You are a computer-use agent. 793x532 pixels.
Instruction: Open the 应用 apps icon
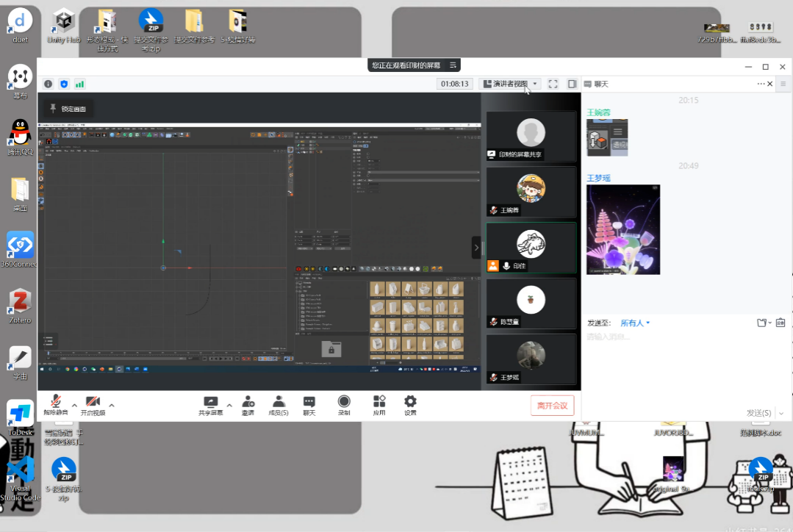coord(379,404)
